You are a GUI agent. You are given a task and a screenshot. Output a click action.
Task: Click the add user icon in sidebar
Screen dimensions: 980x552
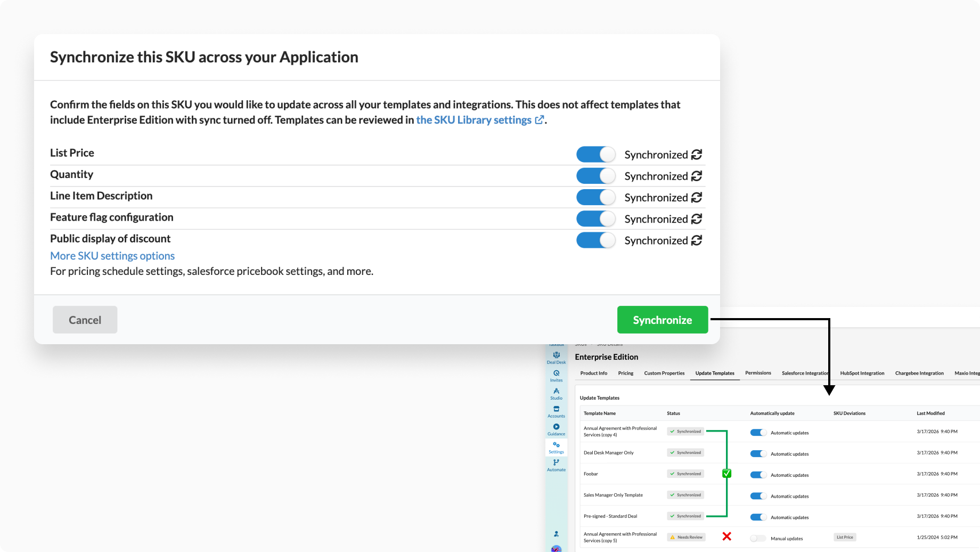[556, 534]
